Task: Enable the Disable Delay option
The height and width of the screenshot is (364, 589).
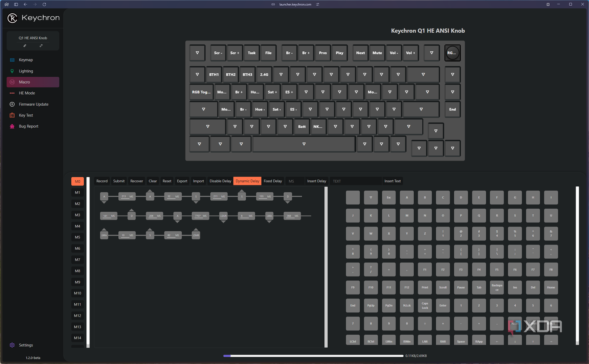Action: coord(220,181)
